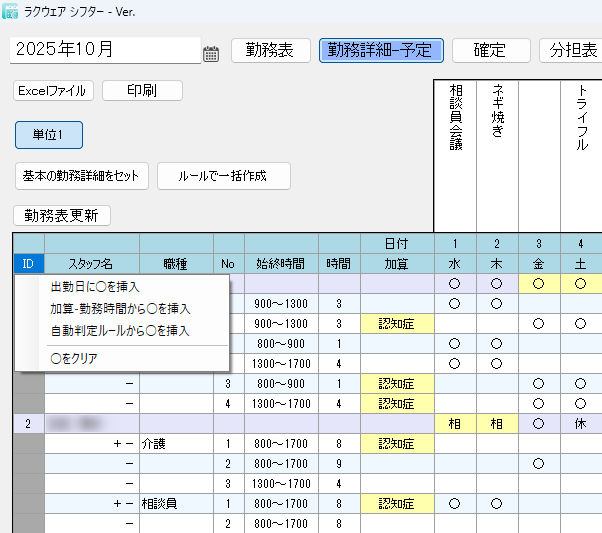The width and height of the screenshot is (602, 533).
Task: Click the 始終時間 column header
Action: (280, 264)
